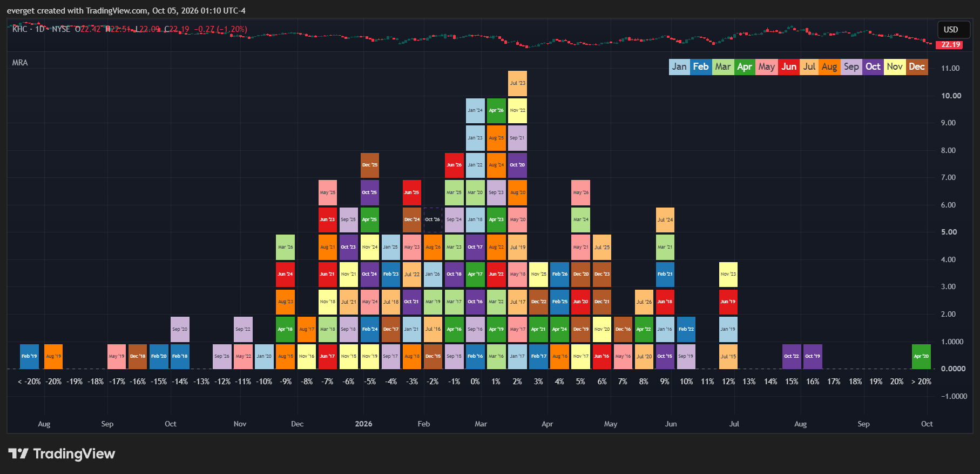The image size is (980, 474).
Task: Select the Sep legend swatch
Action: click(851, 67)
